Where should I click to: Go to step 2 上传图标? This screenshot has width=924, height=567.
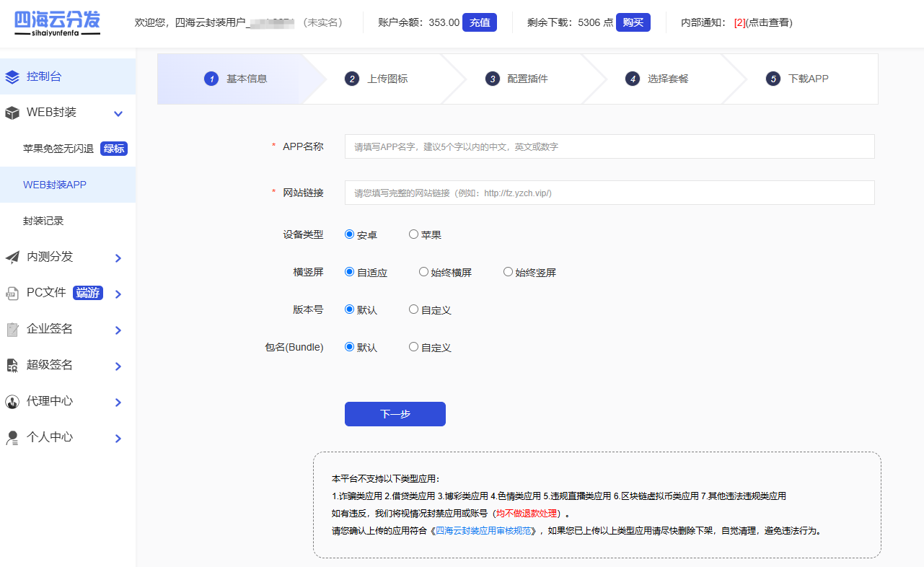tap(377, 79)
